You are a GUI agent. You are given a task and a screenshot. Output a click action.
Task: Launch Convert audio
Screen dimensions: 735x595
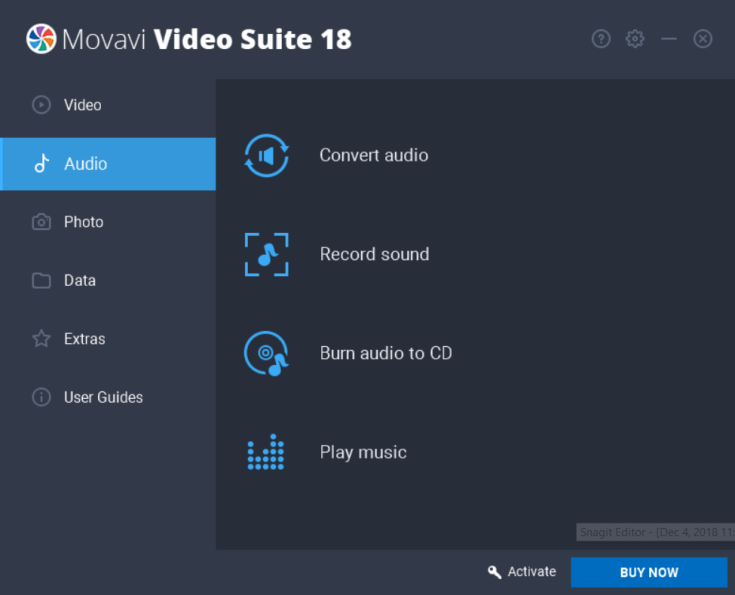click(374, 155)
